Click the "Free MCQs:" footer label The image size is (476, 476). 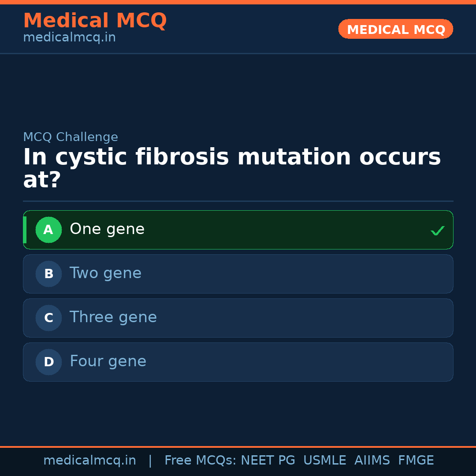(x=201, y=461)
